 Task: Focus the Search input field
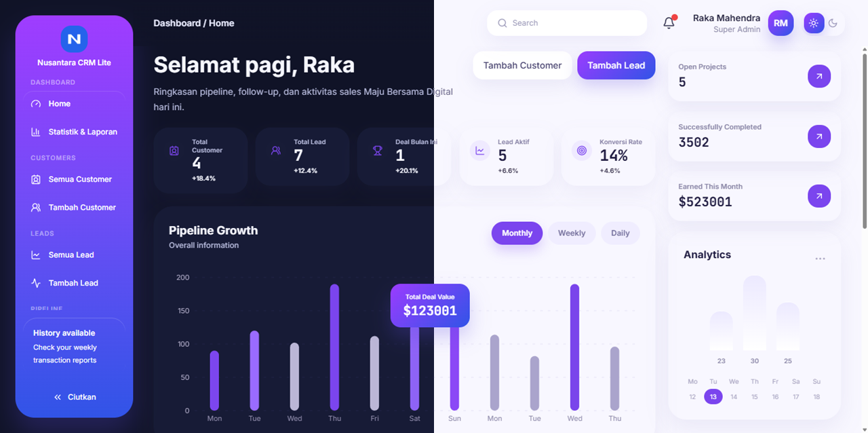pos(567,23)
